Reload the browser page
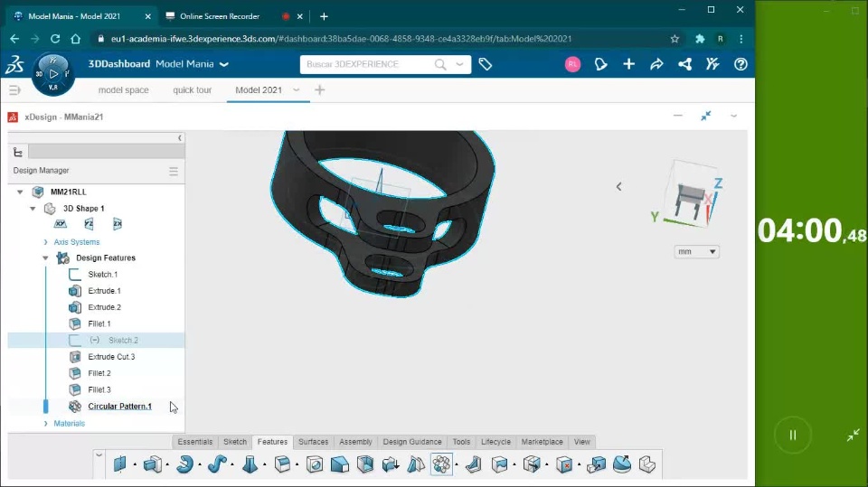 [x=55, y=39]
